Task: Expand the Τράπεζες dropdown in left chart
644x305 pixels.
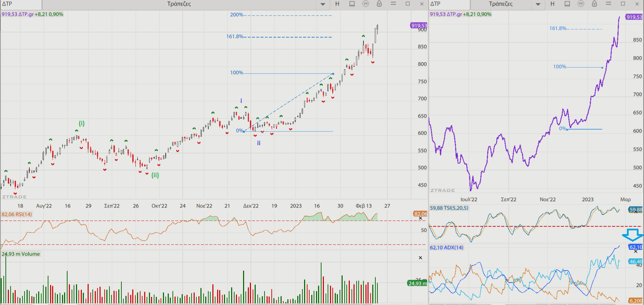Action: point(323,4)
